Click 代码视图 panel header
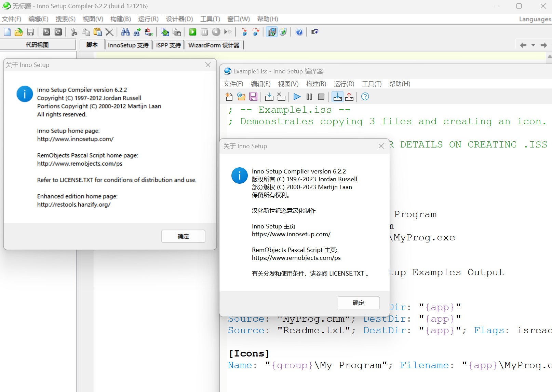 click(x=38, y=45)
